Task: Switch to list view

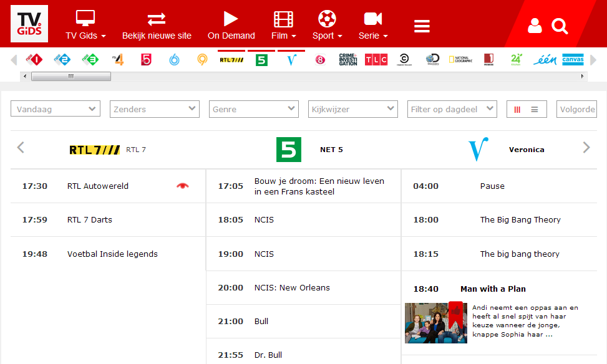Action: click(x=535, y=110)
